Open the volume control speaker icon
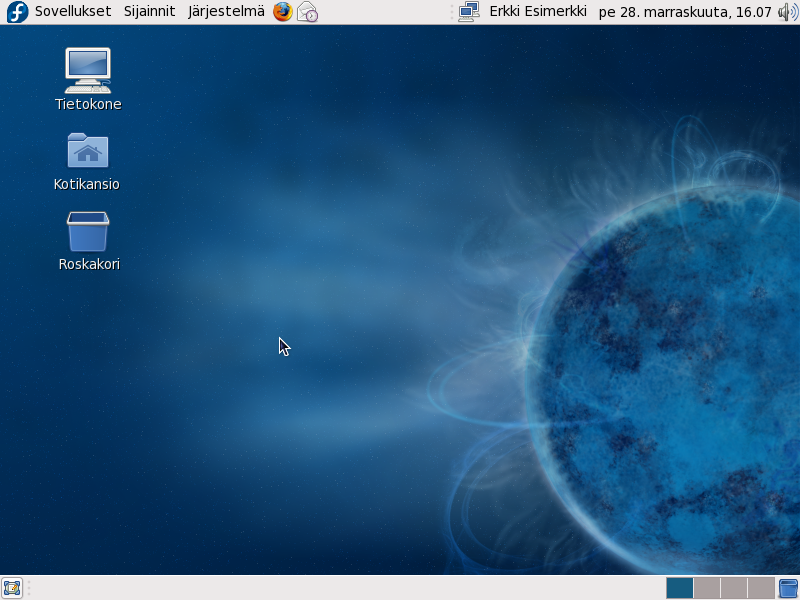Viewport: 800px width, 600px height. click(788, 12)
